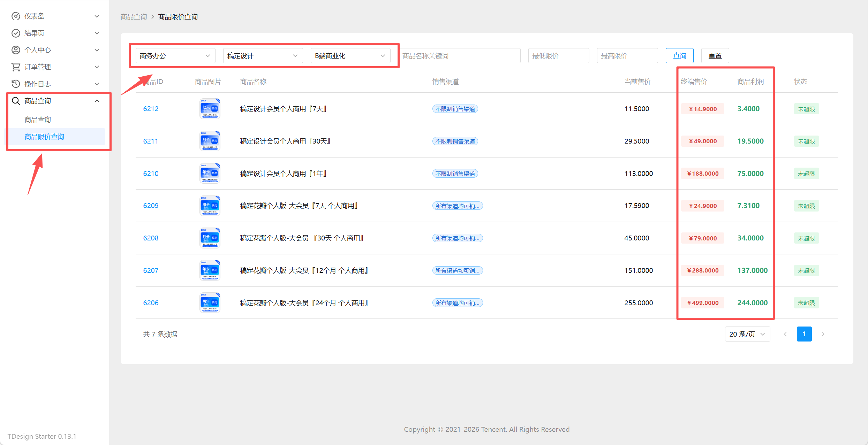Click the 稿定花瓣个人版-大会员『24个月 个人商用』 name

(x=304, y=303)
